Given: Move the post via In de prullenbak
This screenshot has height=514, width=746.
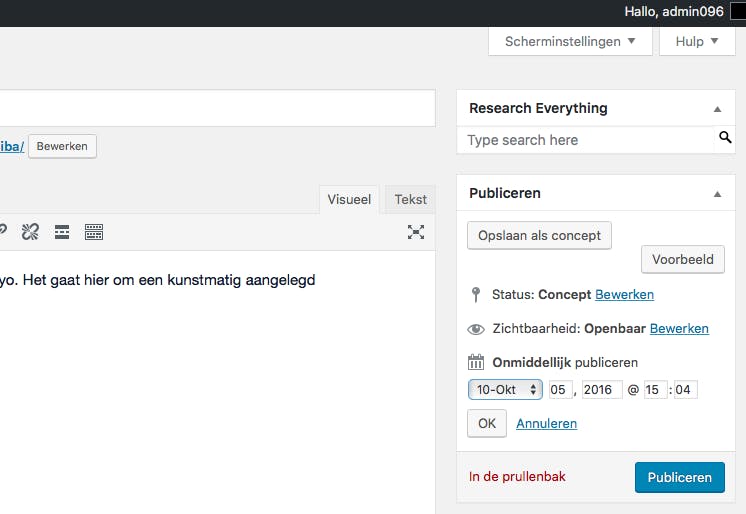Looking at the screenshot, I should (517, 477).
